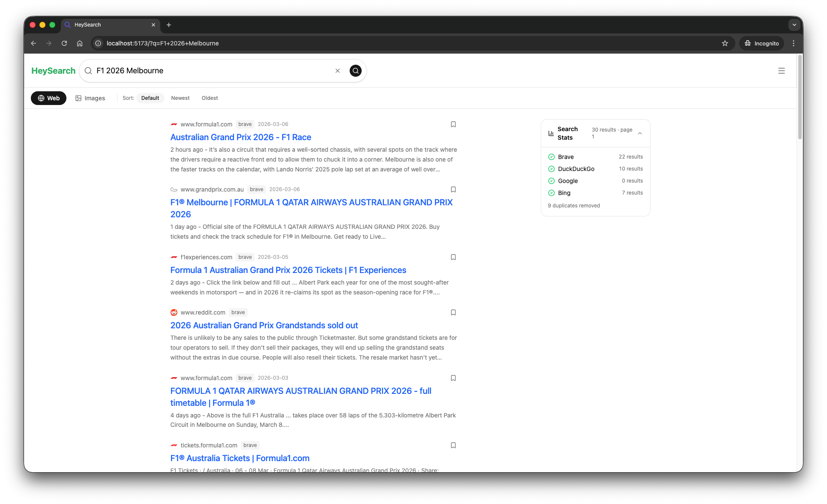Switch to the Images results tab
Image resolution: width=827 pixels, height=504 pixels.
pyautogui.click(x=90, y=98)
